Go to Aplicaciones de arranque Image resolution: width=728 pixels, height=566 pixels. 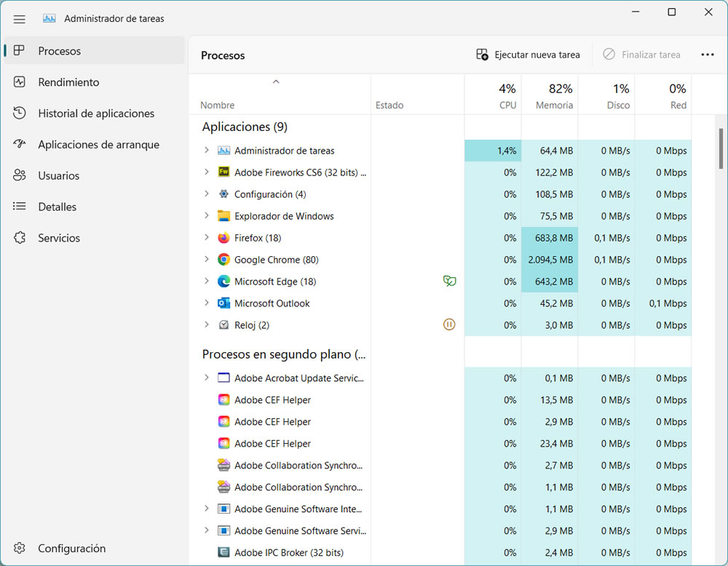coord(94,144)
